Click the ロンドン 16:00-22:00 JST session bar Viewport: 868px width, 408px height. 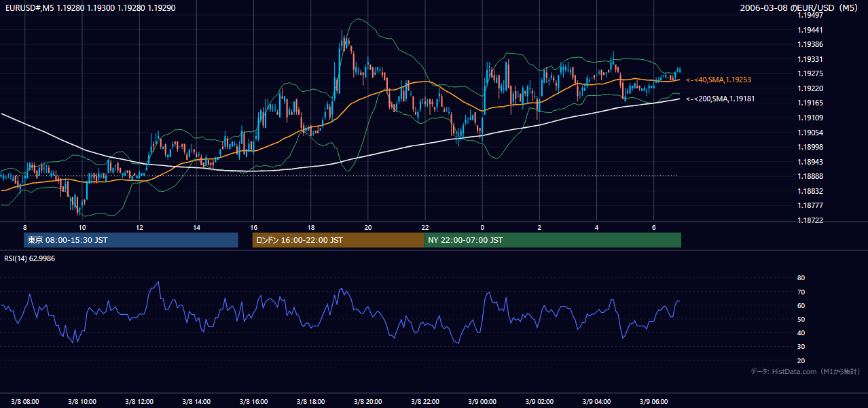pos(338,240)
